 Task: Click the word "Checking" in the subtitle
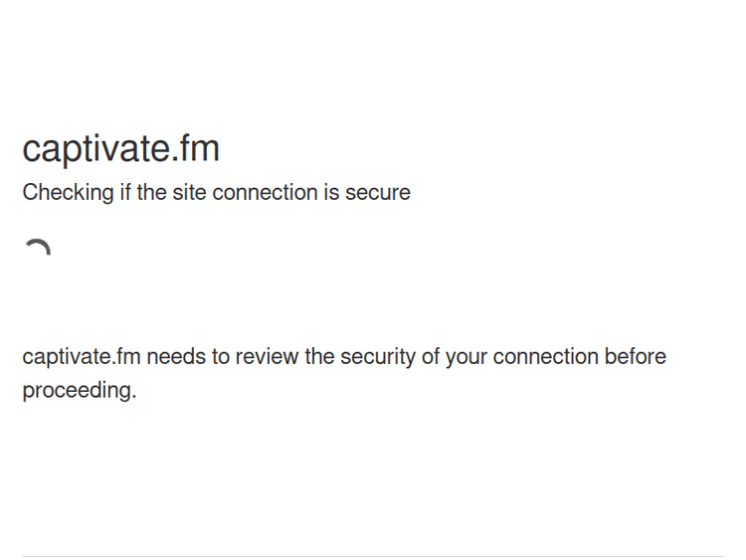point(68,193)
